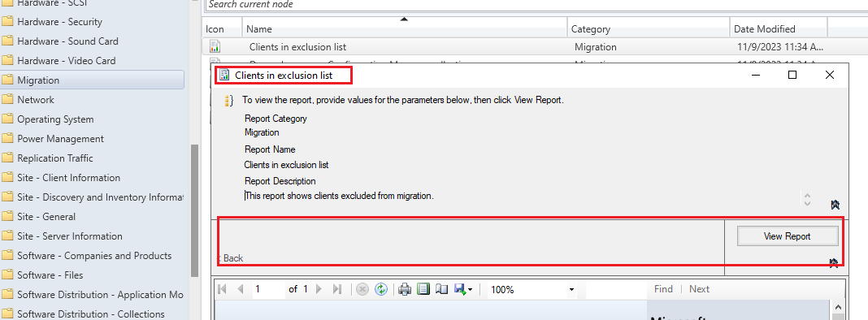Open Hardware - Sound Card folder

point(67,41)
